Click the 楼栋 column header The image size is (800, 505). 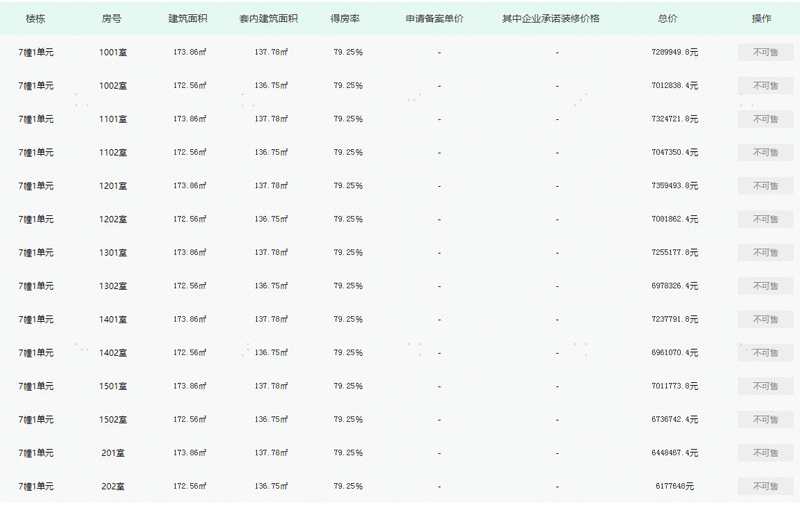tap(36, 19)
